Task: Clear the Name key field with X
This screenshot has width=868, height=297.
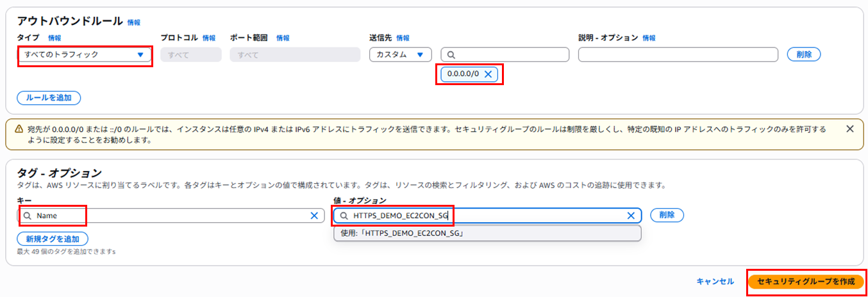Action: (x=314, y=216)
